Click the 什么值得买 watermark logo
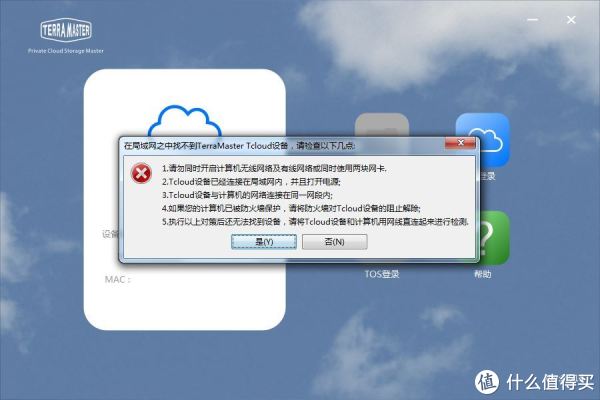 point(534,382)
